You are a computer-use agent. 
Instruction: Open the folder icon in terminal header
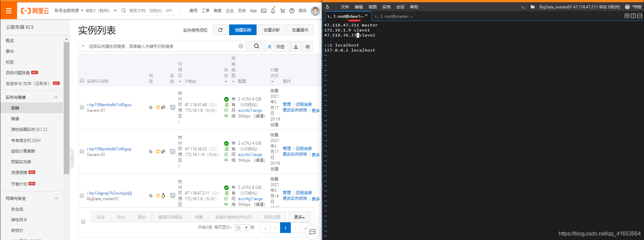click(533, 7)
